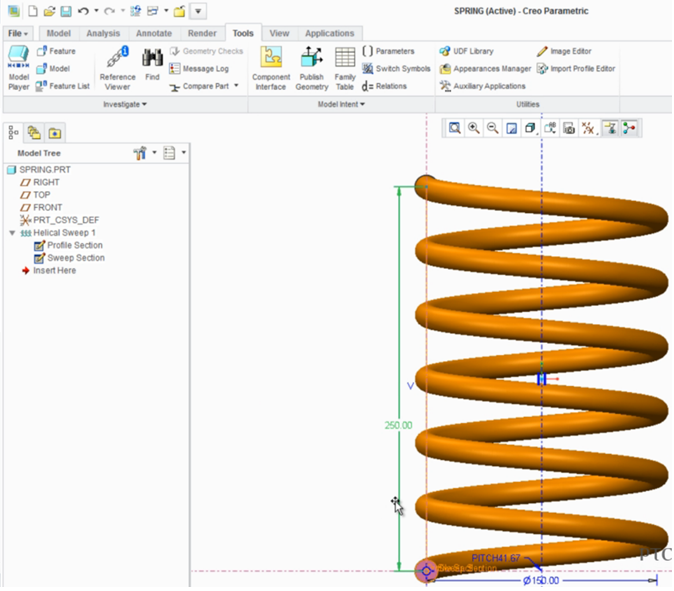Click the Refit icon in graphics toolbar
This screenshot has width=674, height=591.
[x=455, y=128]
